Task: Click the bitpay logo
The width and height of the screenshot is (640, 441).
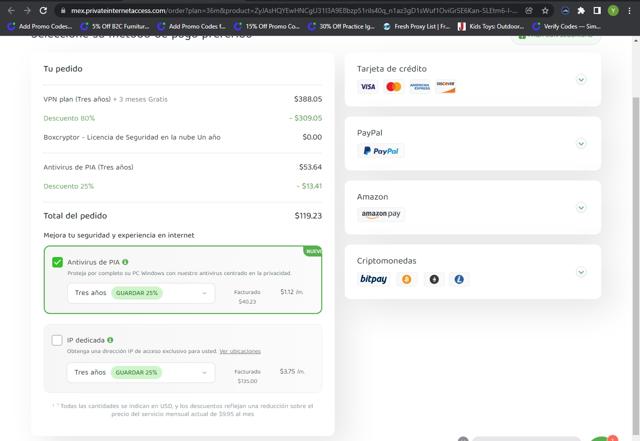Action: click(x=373, y=279)
